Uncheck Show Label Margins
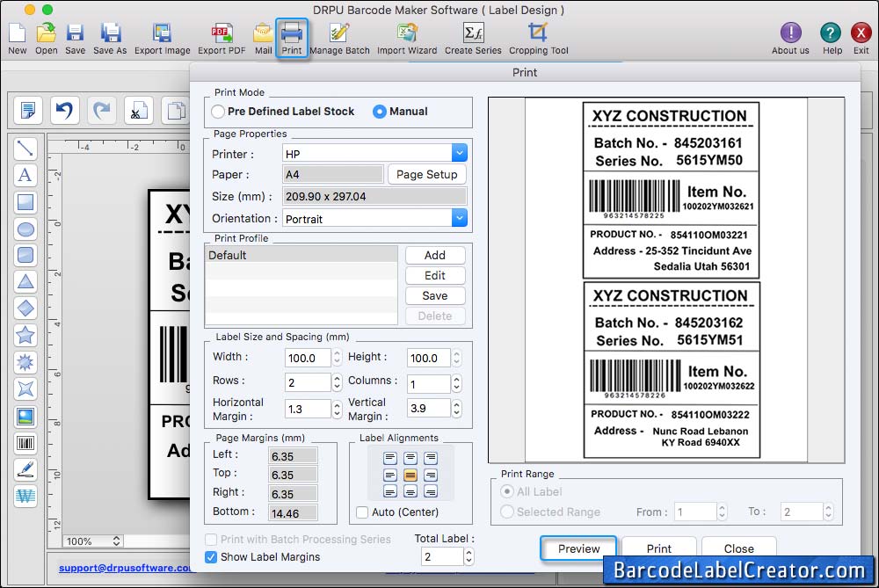The image size is (879, 588). coord(211,556)
